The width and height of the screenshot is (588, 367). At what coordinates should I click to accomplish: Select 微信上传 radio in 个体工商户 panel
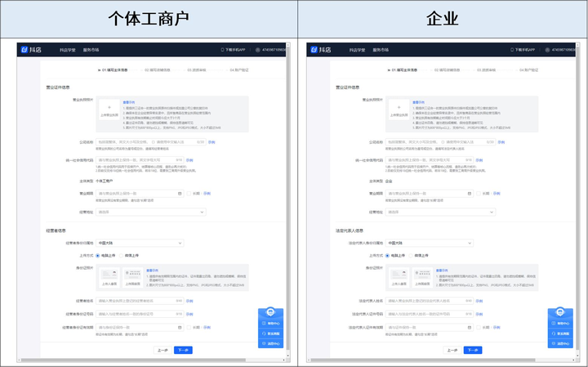121,256
